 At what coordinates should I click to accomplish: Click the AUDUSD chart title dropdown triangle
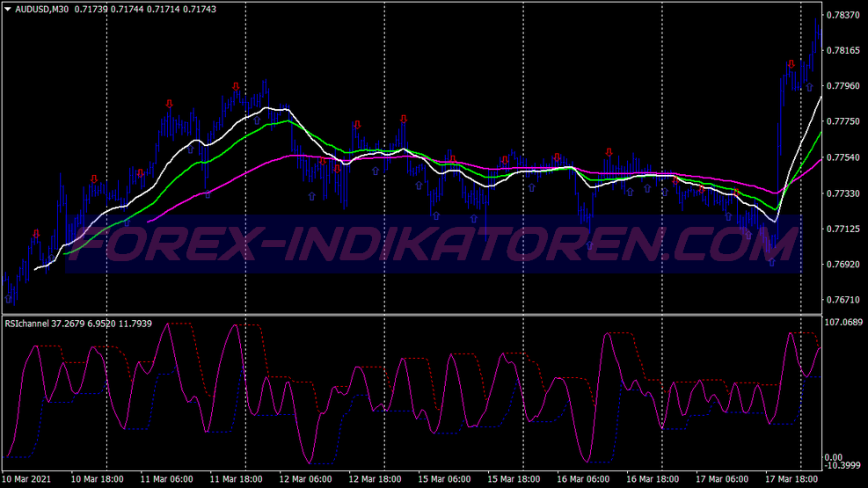[x=8, y=9]
